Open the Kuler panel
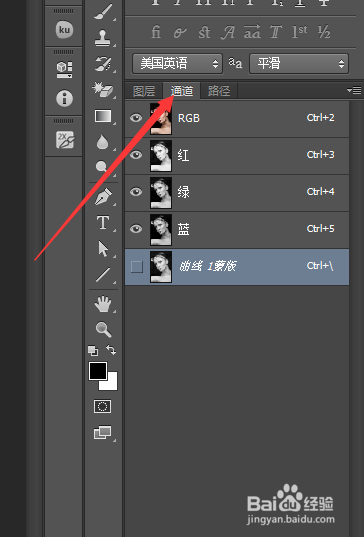The height and width of the screenshot is (537, 364). (x=64, y=30)
